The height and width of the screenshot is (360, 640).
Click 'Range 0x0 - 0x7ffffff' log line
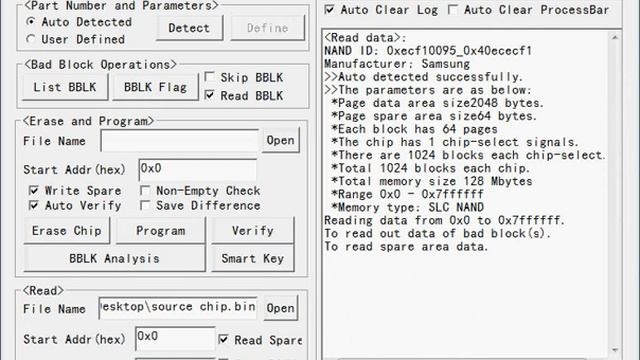tap(407, 194)
